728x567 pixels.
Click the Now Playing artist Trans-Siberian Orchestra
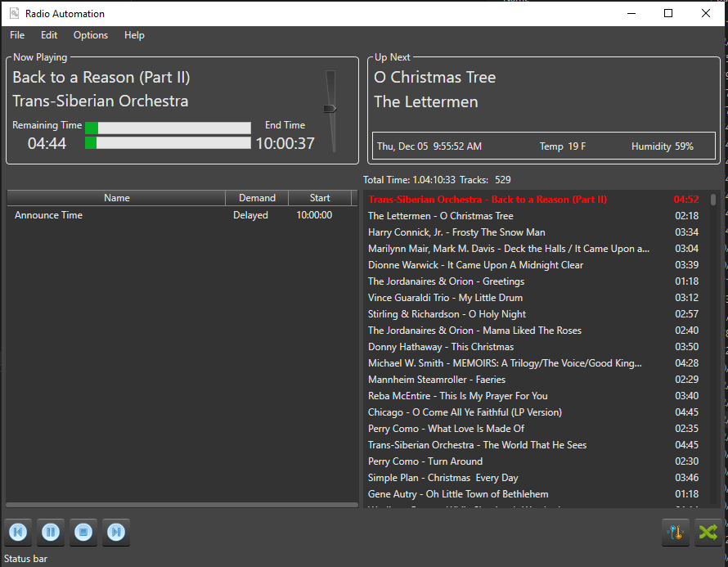point(101,101)
